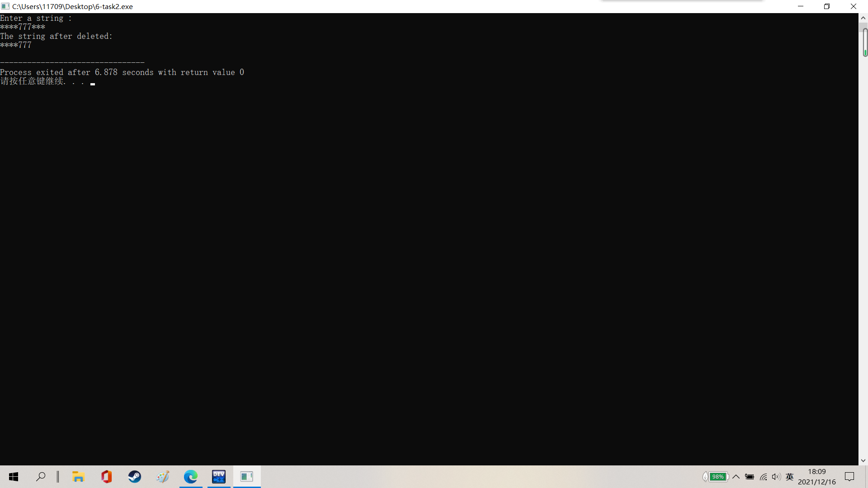The image size is (868, 488).
Task: Open File Explorer from the taskbar
Action: point(78,477)
